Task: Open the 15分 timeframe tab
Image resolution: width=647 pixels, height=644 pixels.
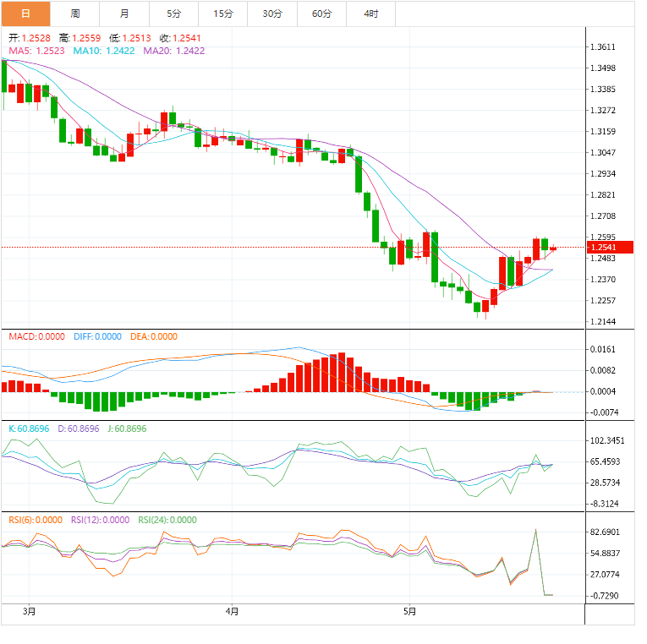Action: tap(222, 14)
